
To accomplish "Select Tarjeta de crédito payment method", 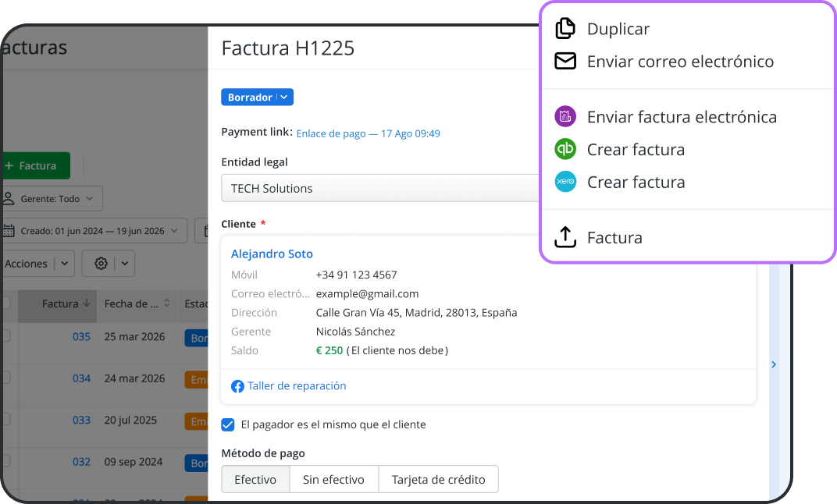I will (438, 480).
